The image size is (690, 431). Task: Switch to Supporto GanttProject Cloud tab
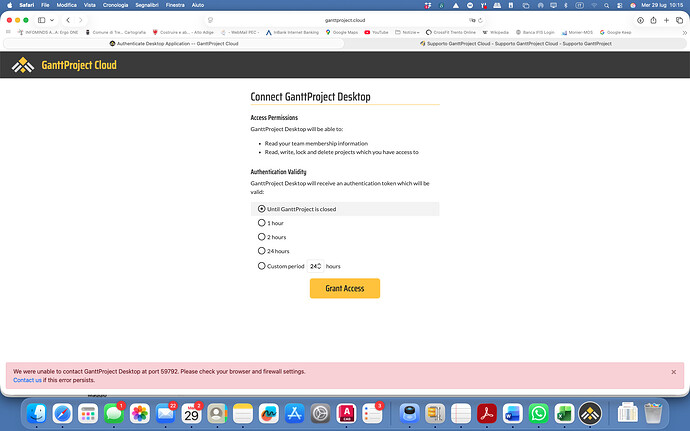pos(516,44)
